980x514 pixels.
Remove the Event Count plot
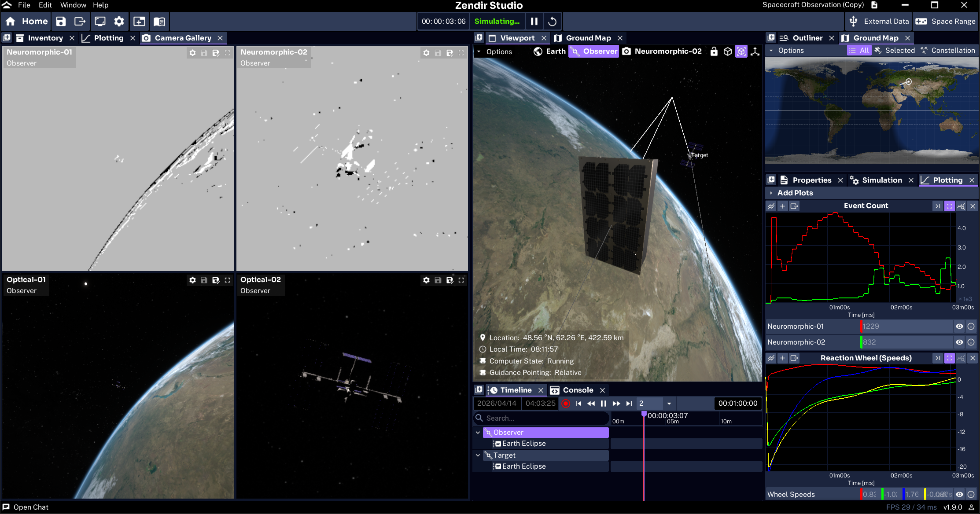973,206
